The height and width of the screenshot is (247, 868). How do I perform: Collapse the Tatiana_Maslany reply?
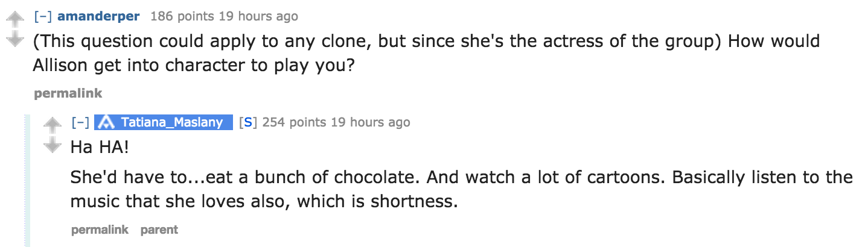click(x=80, y=123)
